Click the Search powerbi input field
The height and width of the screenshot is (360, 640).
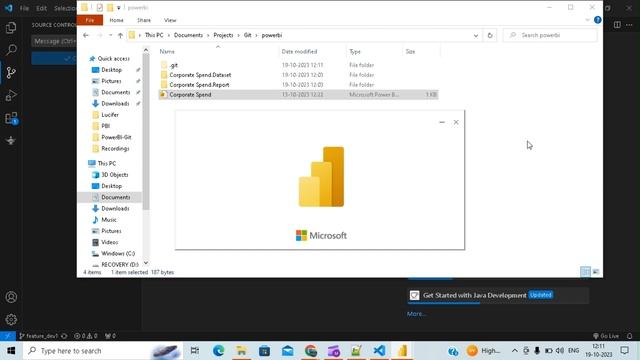pyautogui.click(x=550, y=36)
